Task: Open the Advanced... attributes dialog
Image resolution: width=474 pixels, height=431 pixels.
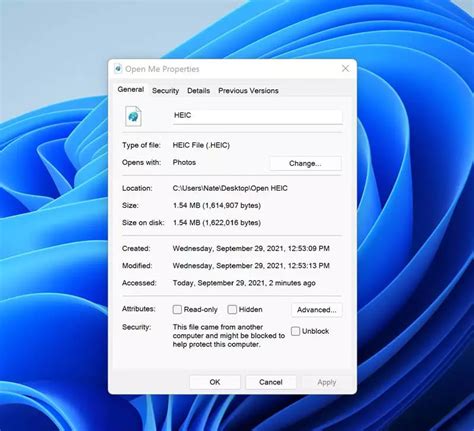Action: pyautogui.click(x=317, y=310)
